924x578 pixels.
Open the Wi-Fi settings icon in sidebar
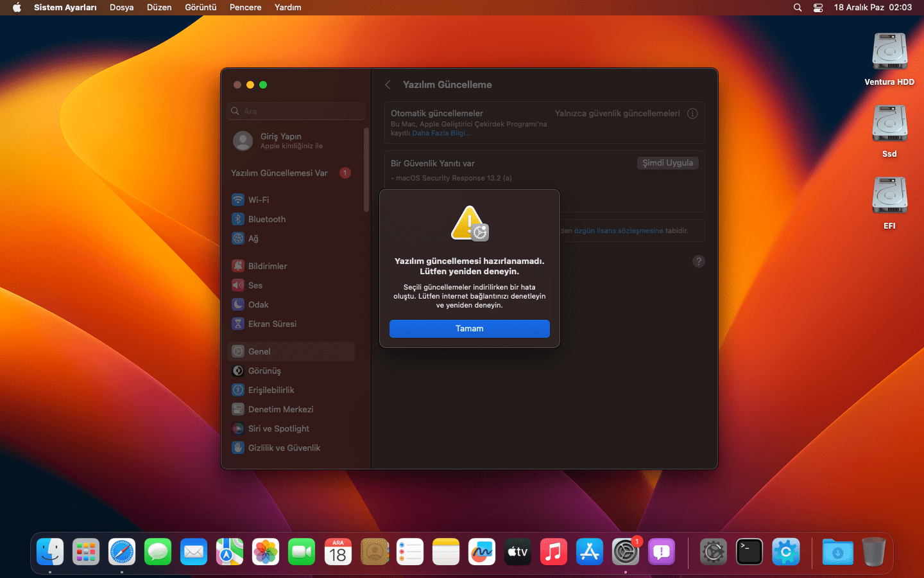point(238,200)
